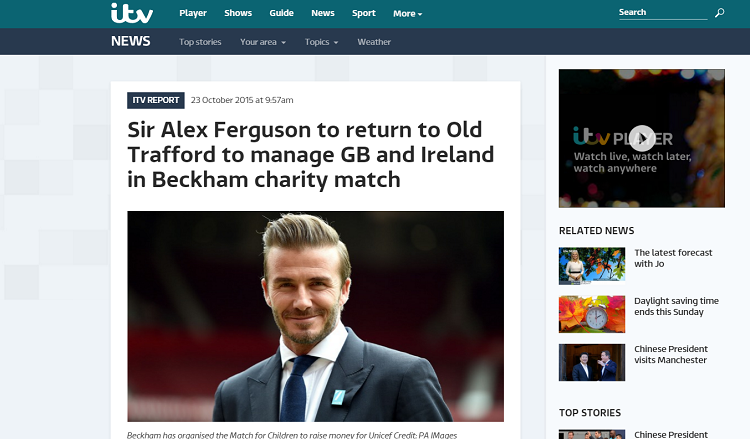Read Daylight saving time ends this Sunday
This screenshot has width=750, height=439.
pyautogui.click(x=676, y=307)
